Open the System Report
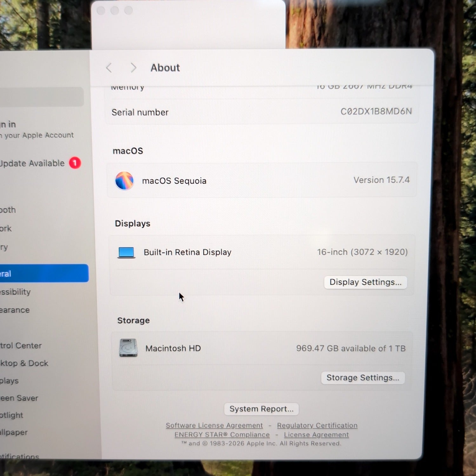 [261, 409]
